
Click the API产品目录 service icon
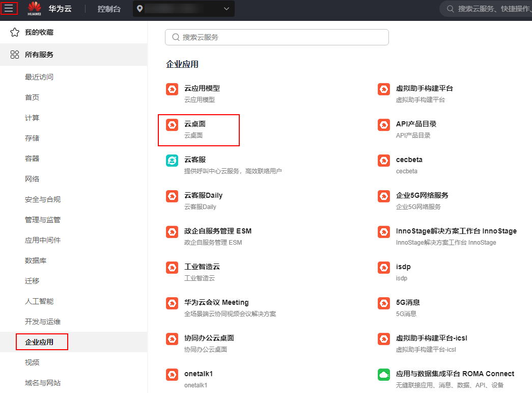coord(384,125)
